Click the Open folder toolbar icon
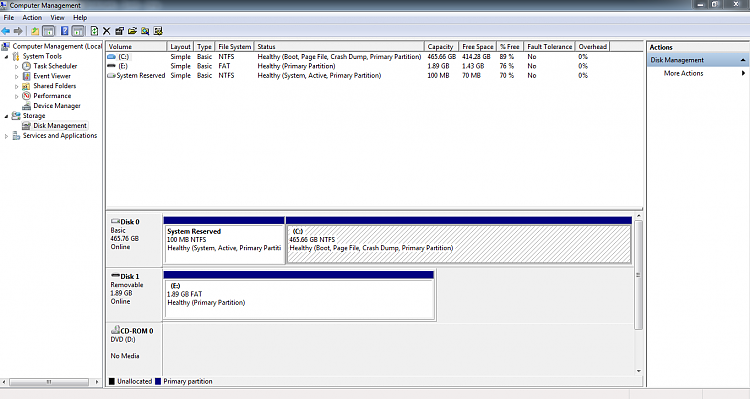Image resolution: width=750 pixels, height=399 pixels. coord(132,31)
